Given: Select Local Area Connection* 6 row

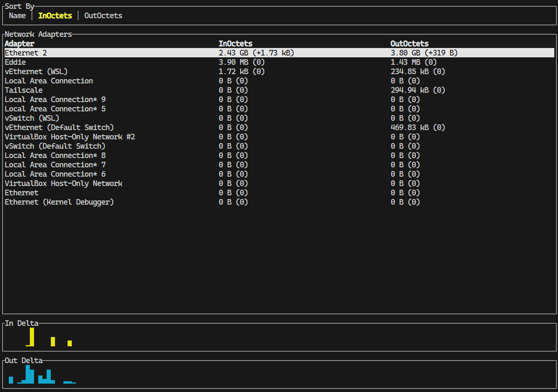Looking at the screenshot, I should click(x=279, y=174).
